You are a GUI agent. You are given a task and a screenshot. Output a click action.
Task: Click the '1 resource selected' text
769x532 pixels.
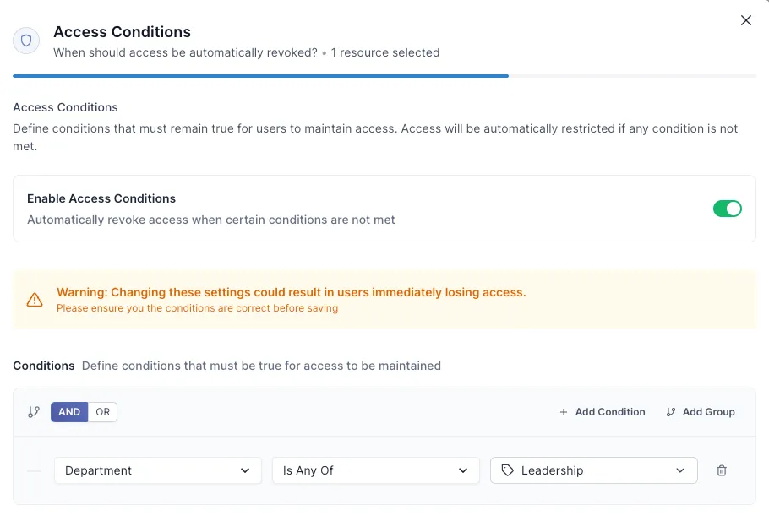click(x=385, y=52)
